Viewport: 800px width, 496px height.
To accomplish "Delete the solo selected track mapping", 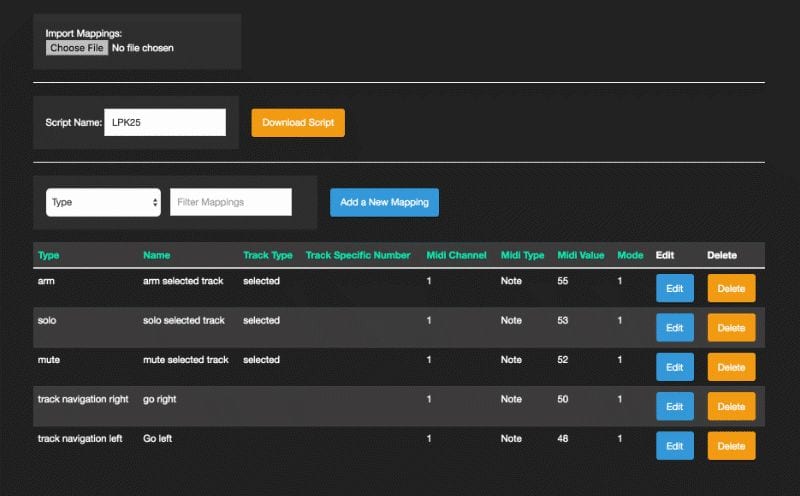I will [x=731, y=328].
